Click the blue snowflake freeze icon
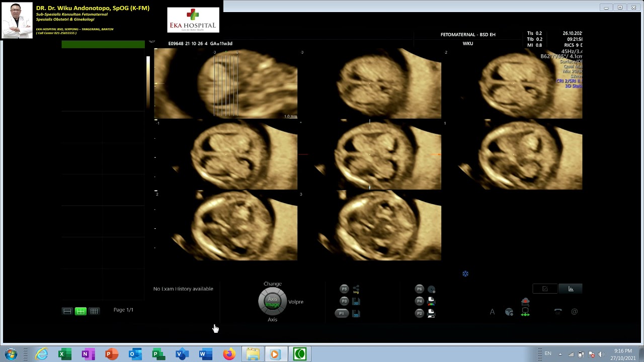Viewport: 644px width, 362px height. click(465, 274)
